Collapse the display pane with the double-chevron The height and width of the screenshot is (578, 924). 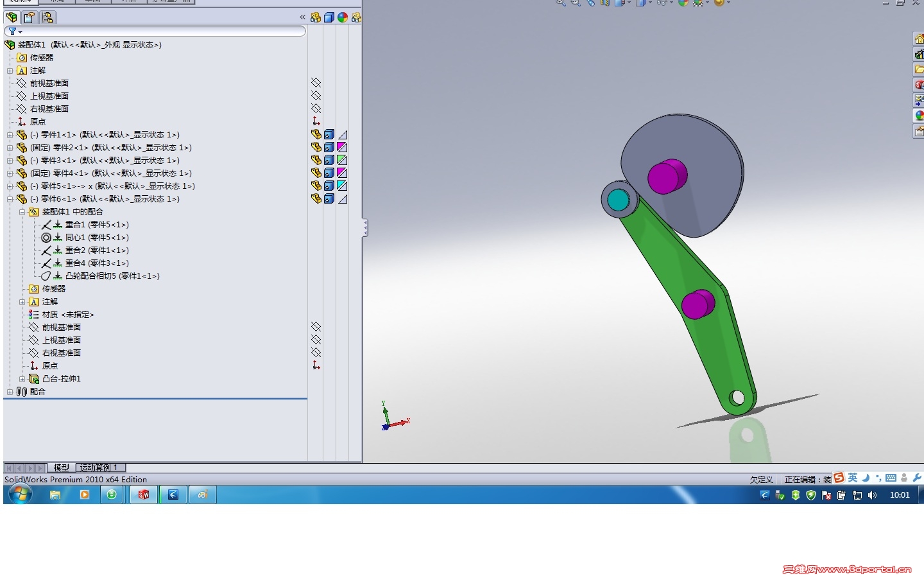(x=303, y=17)
